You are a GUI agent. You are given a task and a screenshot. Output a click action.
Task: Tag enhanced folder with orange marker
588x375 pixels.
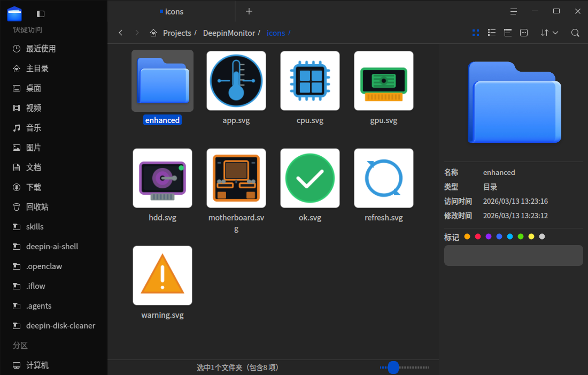click(x=467, y=236)
